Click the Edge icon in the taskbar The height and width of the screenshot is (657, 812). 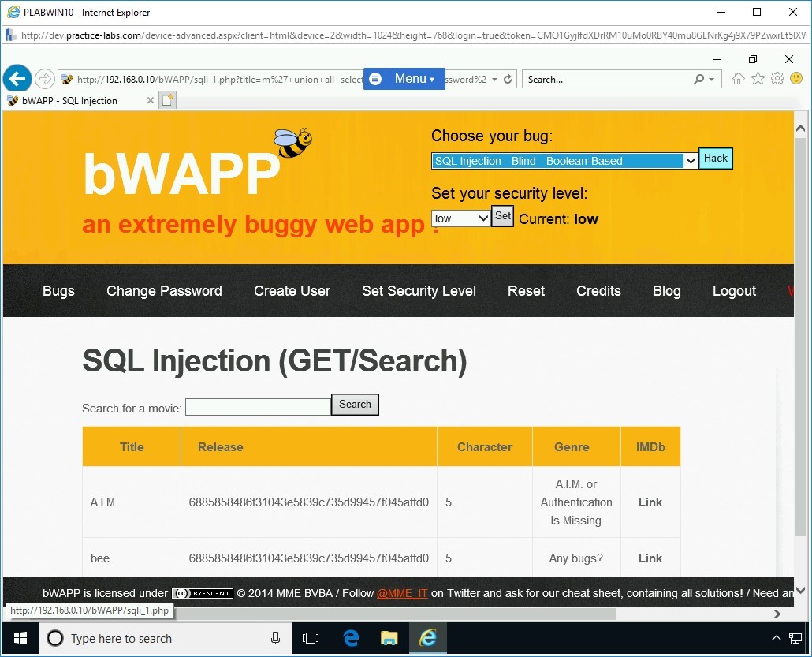pos(352,638)
